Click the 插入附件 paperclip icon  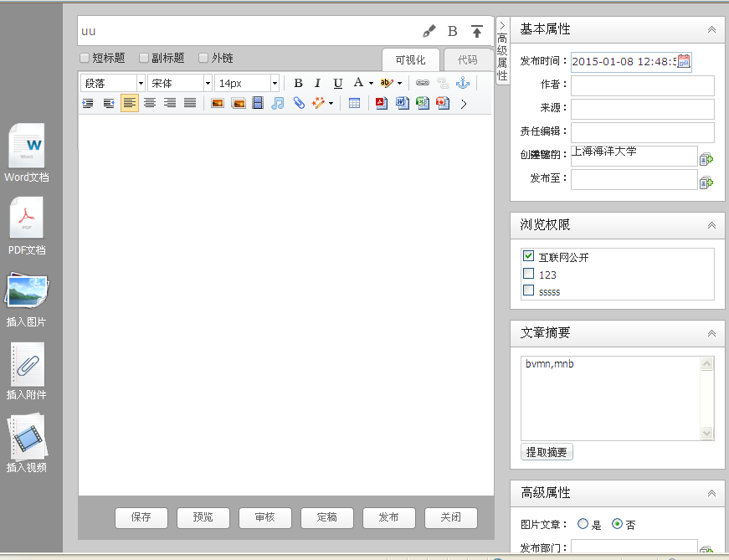point(26,365)
